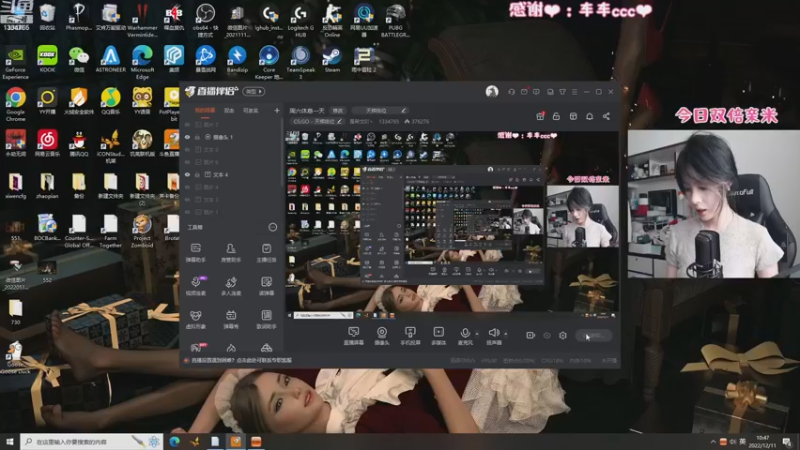The height and width of the screenshot is (450, 800).
Task: Click the start live button in the bottom-right
Action: pyautogui.click(x=593, y=336)
